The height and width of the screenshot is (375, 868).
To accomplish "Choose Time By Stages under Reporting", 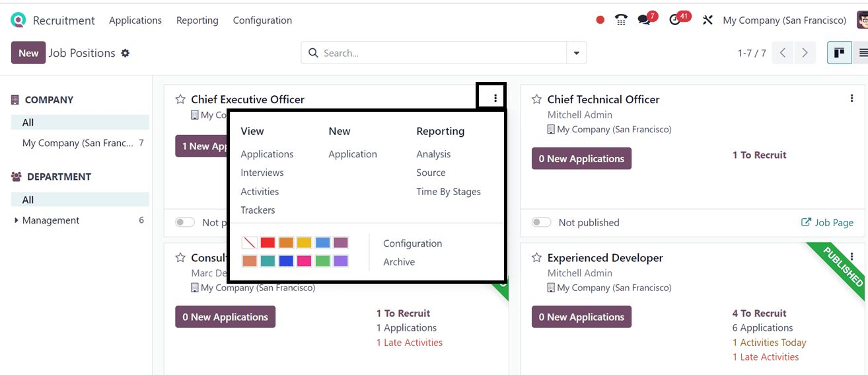I will [x=448, y=192].
